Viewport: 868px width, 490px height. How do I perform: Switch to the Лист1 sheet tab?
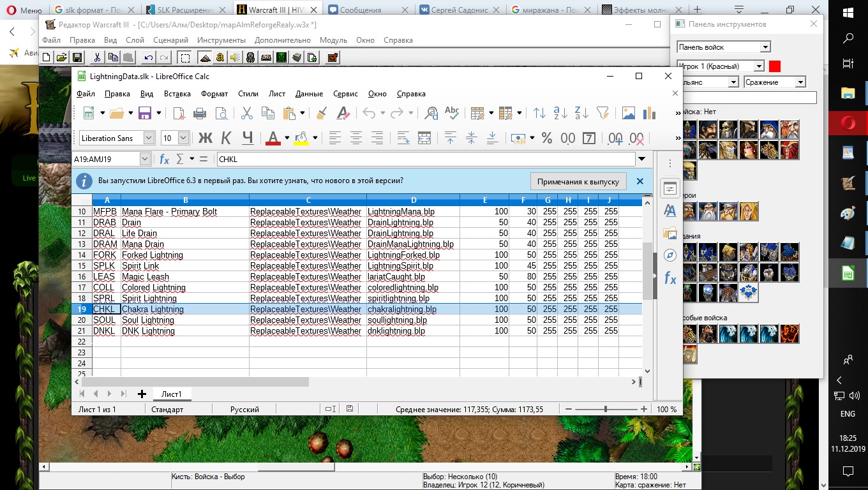point(171,394)
